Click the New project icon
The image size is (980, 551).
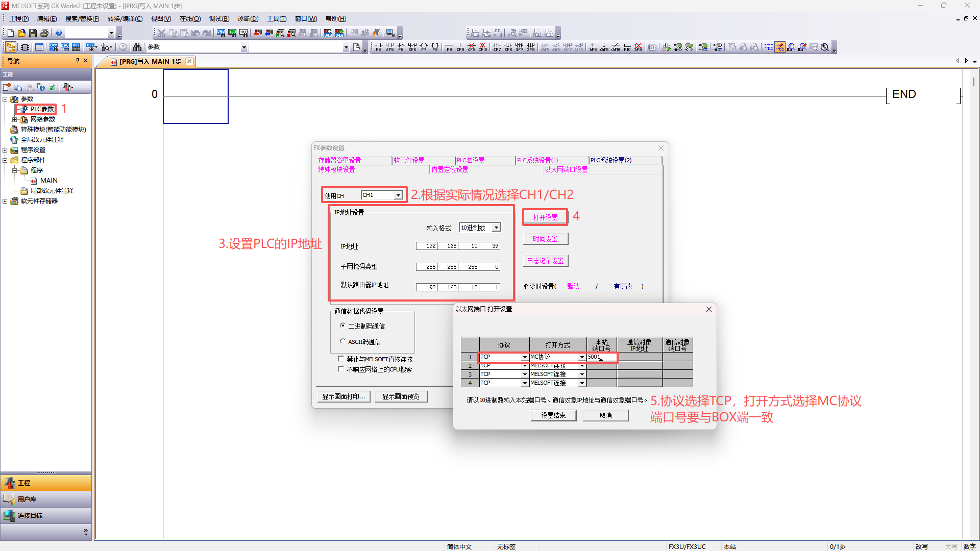click(10, 33)
